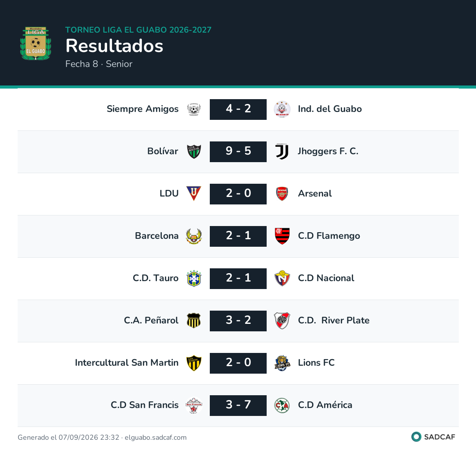The width and height of the screenshot is (476, 460).
Task: Click the Bolívar green shield logo
Action: pyautogui.click(x=193, y=152)
